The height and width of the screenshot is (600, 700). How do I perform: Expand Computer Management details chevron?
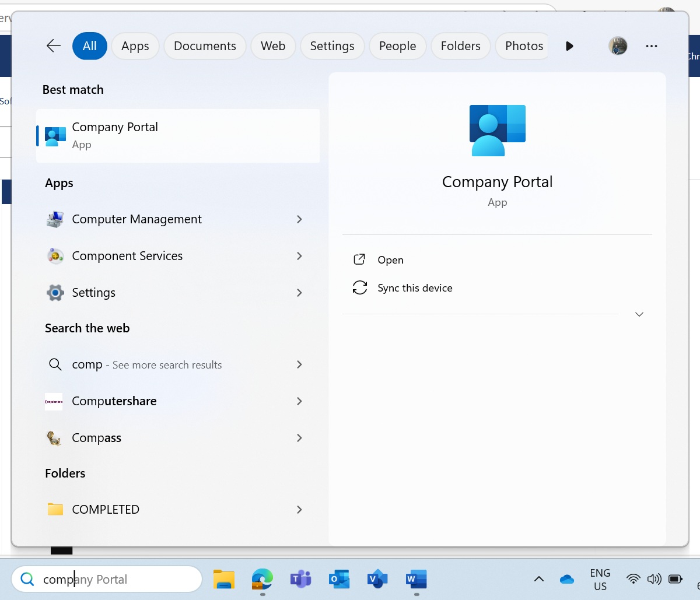(299, 219)
